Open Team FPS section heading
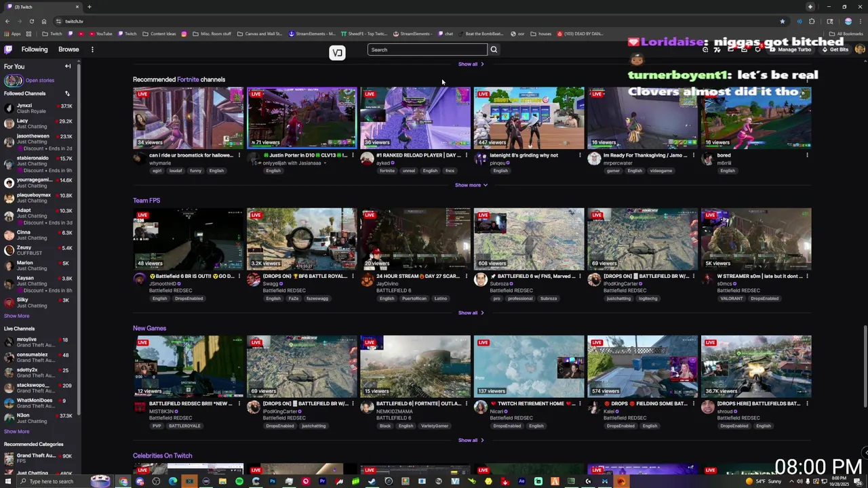The width and height of the screenshot is (868, 488). (146, 201)
